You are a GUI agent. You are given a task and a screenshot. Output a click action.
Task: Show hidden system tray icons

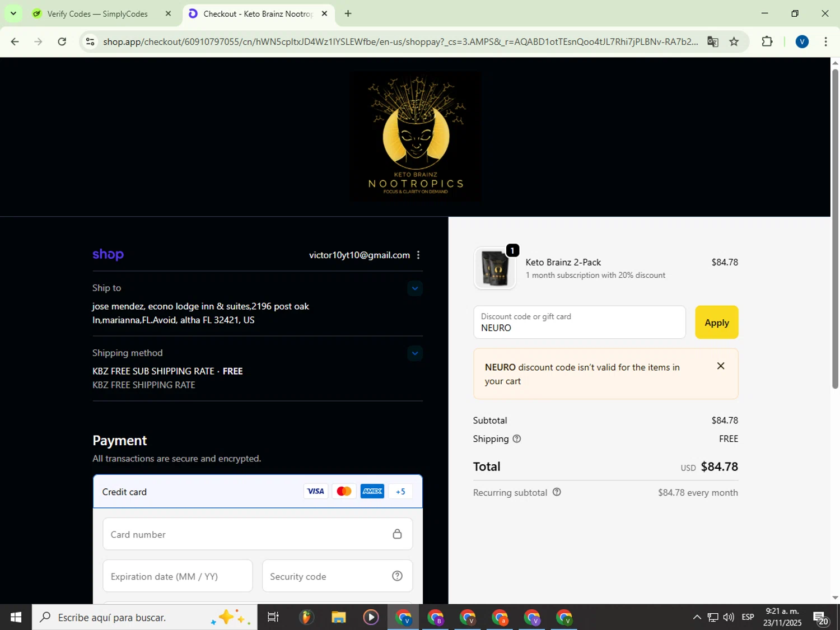(697, 617)
